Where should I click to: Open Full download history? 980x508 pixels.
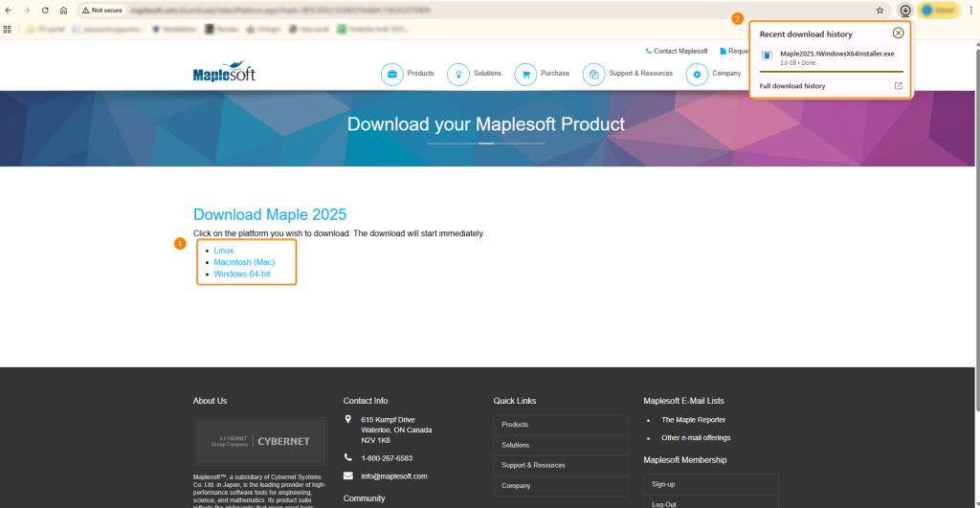(x=792, y=86)
